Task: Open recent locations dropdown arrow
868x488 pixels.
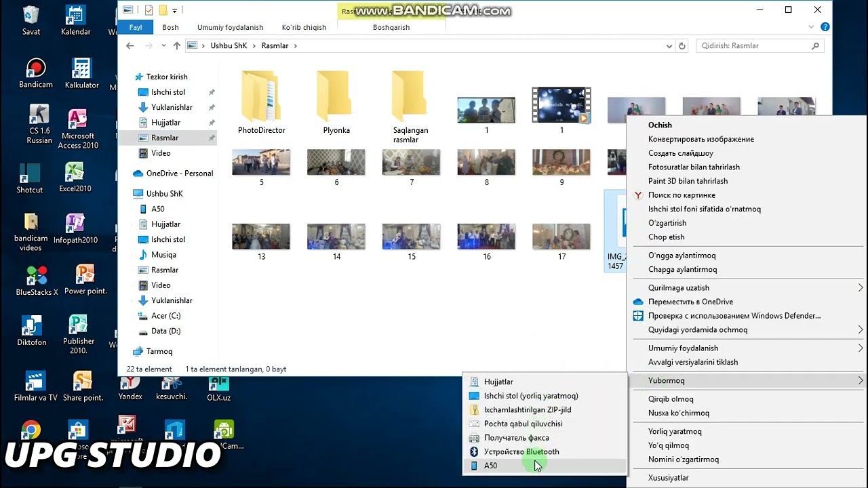Action: coord(163,45)
